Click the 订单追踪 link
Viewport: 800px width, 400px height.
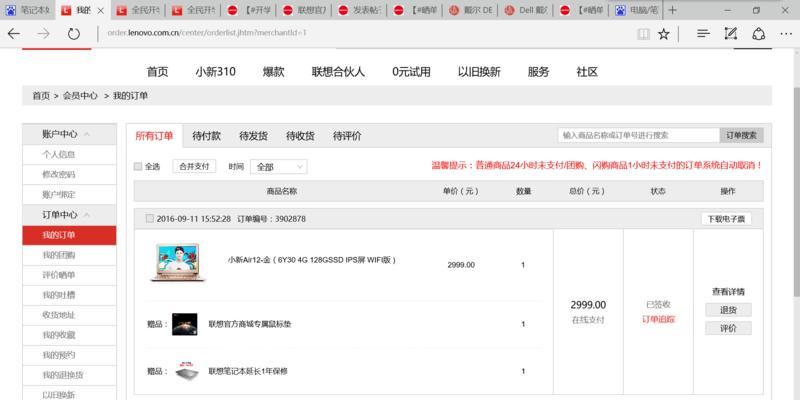point(658,320)
